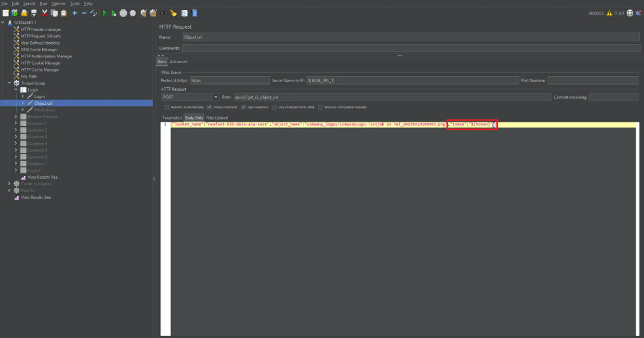The height and width of the screenshot is (338, 644).
Task: Disable the Use KeepAlive checkbox
Action: coord(244,107)
